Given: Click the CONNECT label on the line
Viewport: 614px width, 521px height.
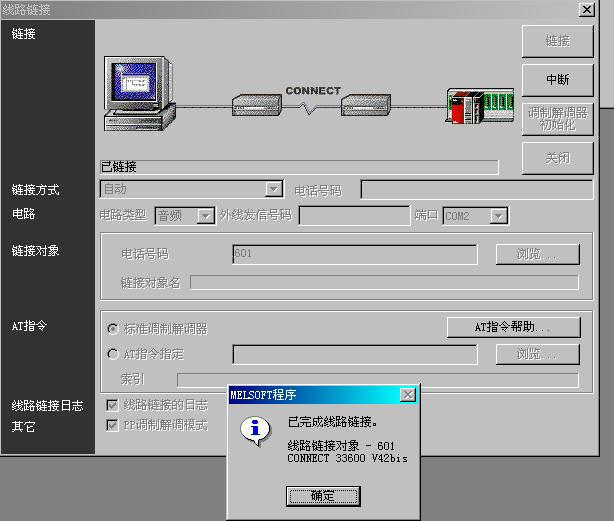Looking at the screenshot, I should pyautogui.click(x=313, y=91).
